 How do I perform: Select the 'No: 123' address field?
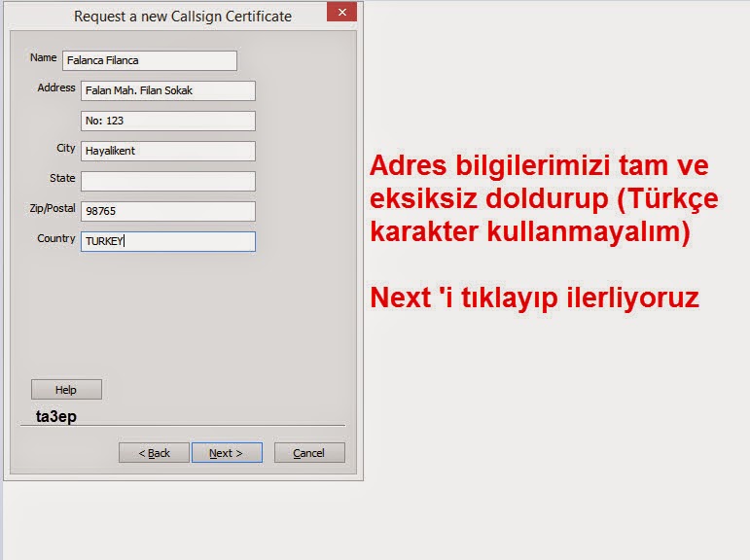pyautogui.click(x=168, y=121)
